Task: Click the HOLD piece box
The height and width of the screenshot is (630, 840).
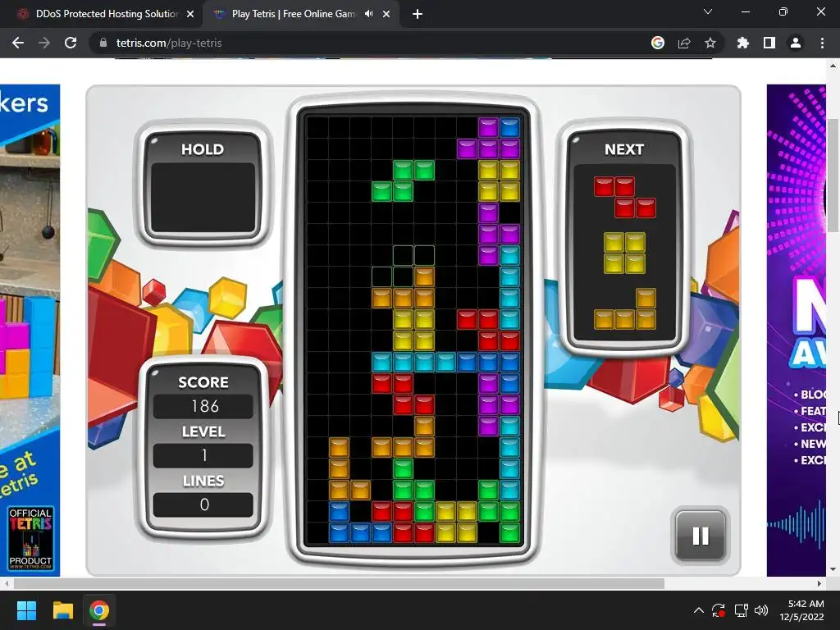Action: 203,198
